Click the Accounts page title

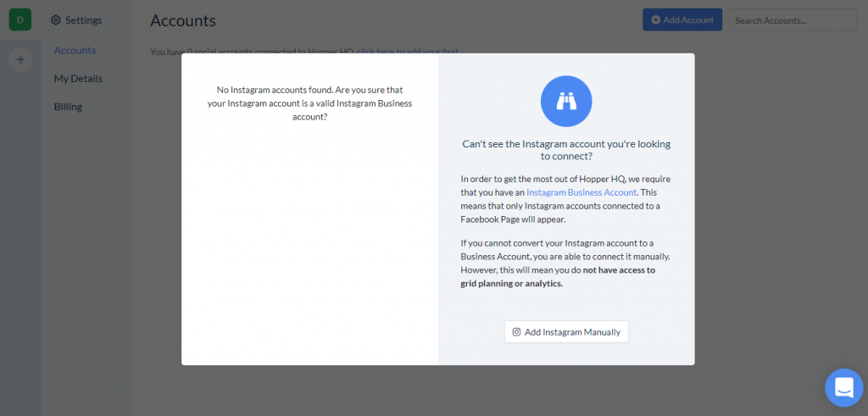pyautogui.click(x=183, y=20)
